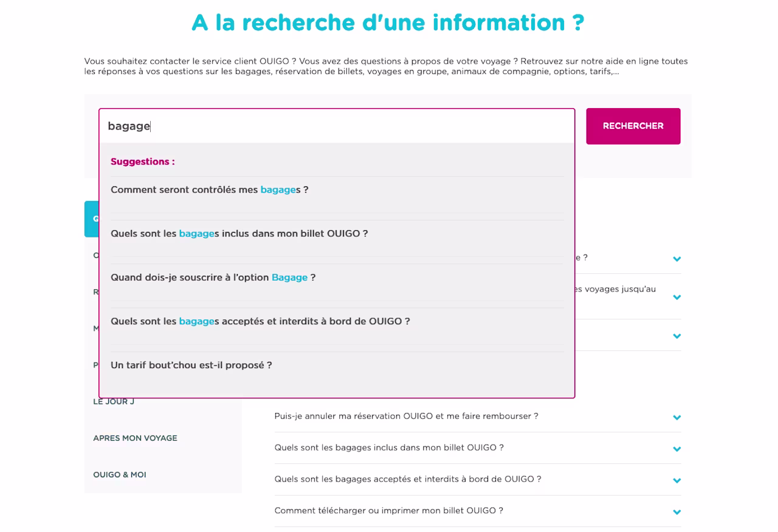Expand 'Puis-je annuler ma réservation OUIGO' chevron

(x=676, y=417)
